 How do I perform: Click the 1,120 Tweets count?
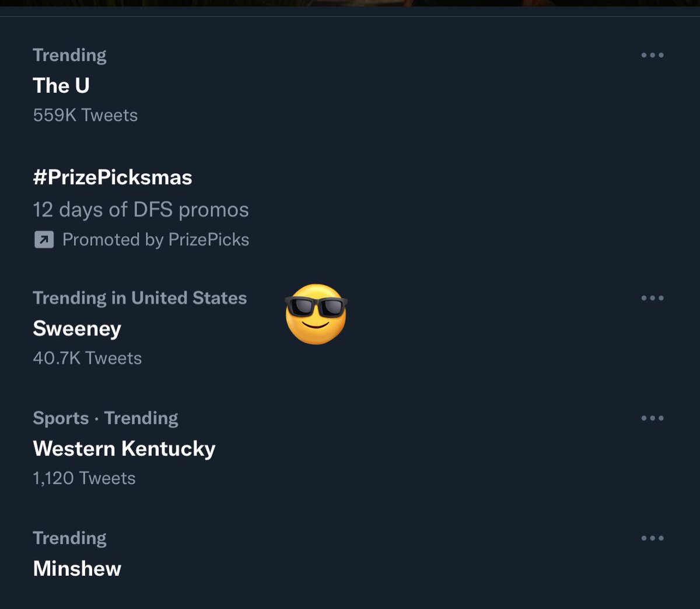pos(85,478)
